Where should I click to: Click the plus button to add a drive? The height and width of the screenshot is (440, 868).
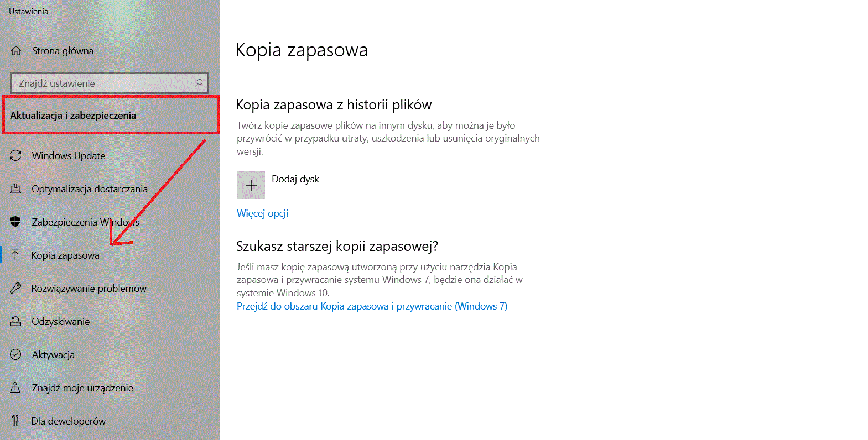251,185
